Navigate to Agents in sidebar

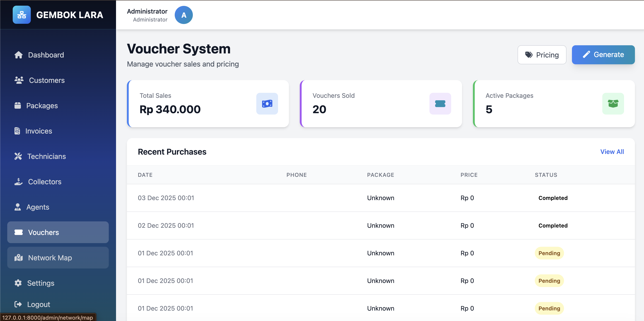[x=38, y=207]
